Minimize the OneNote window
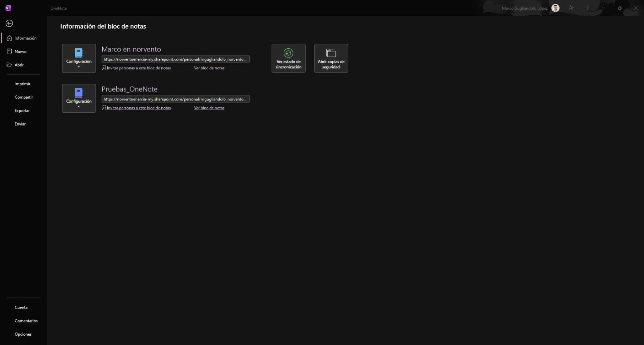This screenshot has width=644, height=345. [x=604, y=8]
